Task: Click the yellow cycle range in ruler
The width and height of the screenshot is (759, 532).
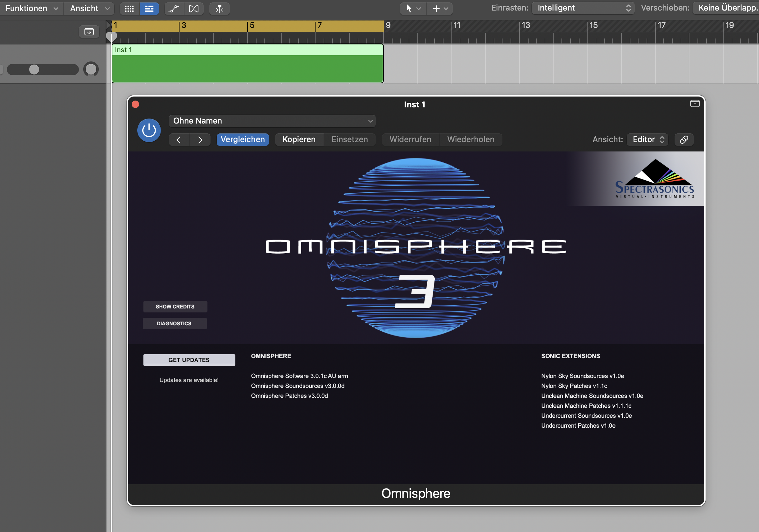Action: 248,26
